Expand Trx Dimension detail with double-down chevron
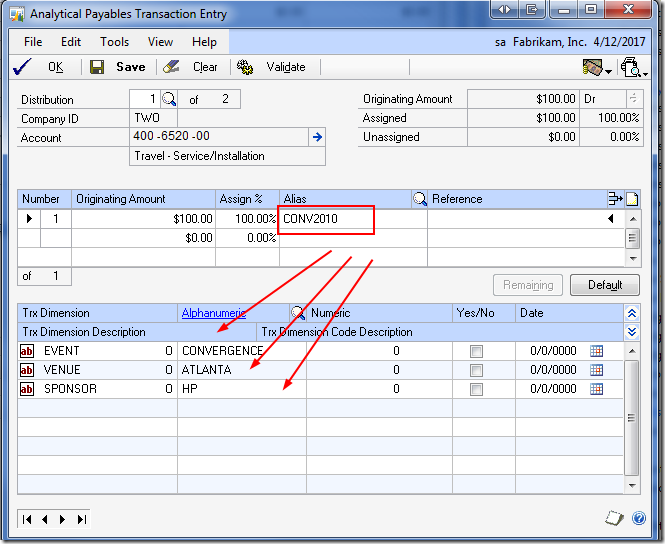Image resolution: width=665 pixels, height=544 pixels. tap(631, 331)
